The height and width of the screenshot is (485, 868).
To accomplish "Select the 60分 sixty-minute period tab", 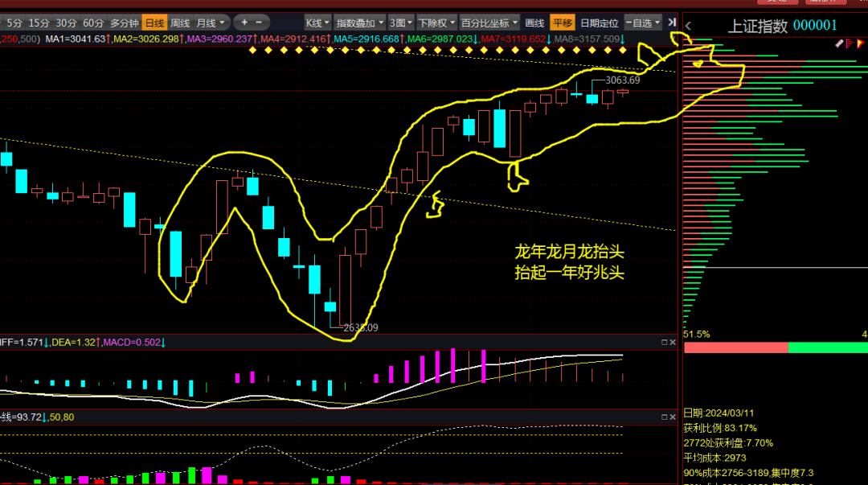I will (93, 23).
